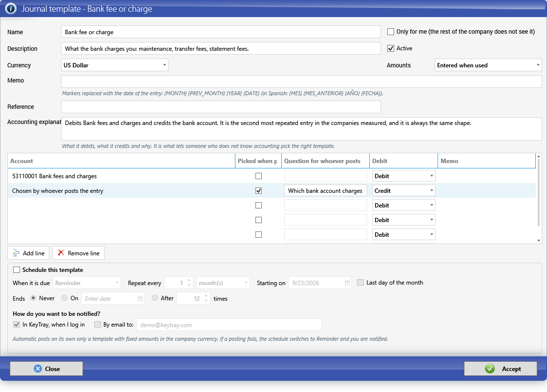Accept the journal template changes
Viewport: 547px width, 392px height.
500,369
